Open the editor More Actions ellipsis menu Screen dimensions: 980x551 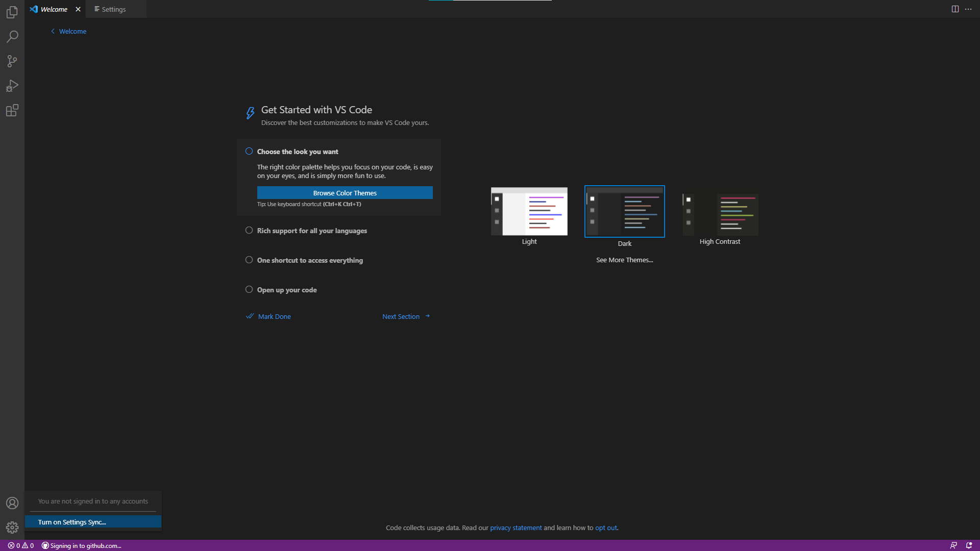tap(968, 9)
